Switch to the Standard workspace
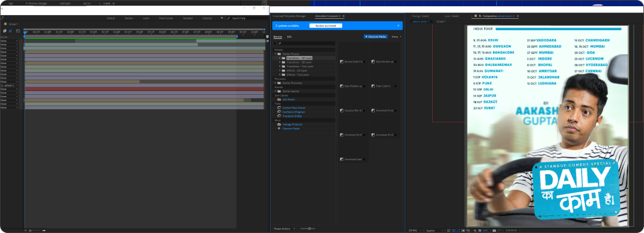Image resolution: width=644 pixels, height=233 pixels. tap(187, 18)
